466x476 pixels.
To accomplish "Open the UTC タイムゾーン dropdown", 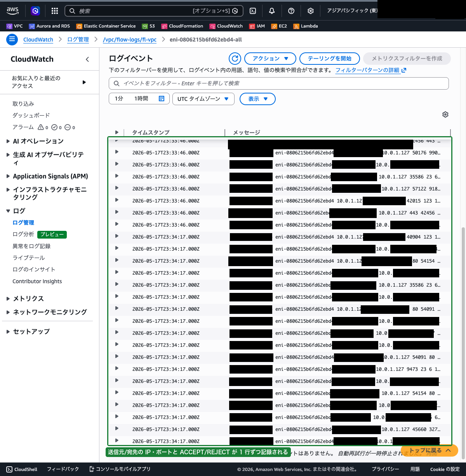I will pos(203,99).
